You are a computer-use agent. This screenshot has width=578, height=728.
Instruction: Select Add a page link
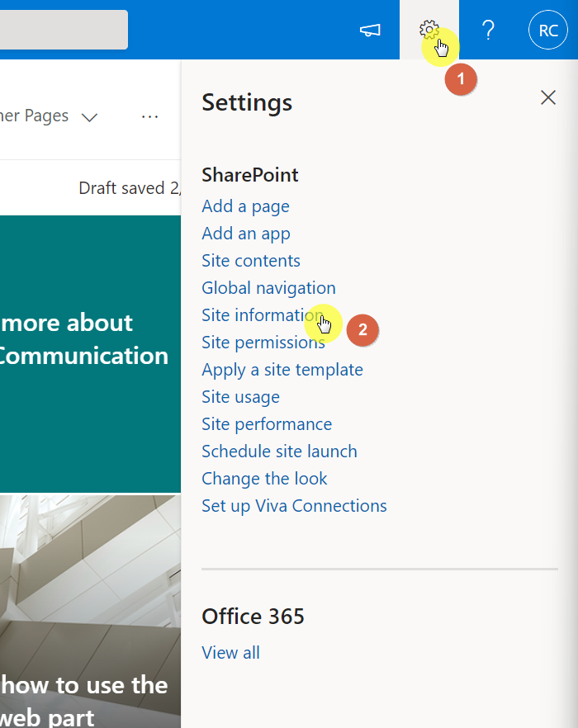pos(245,206)
